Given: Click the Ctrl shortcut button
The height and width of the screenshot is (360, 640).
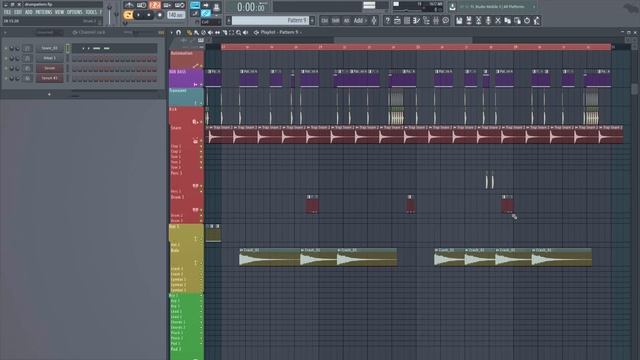Looking at the screenshot, I should pos(324,20).
